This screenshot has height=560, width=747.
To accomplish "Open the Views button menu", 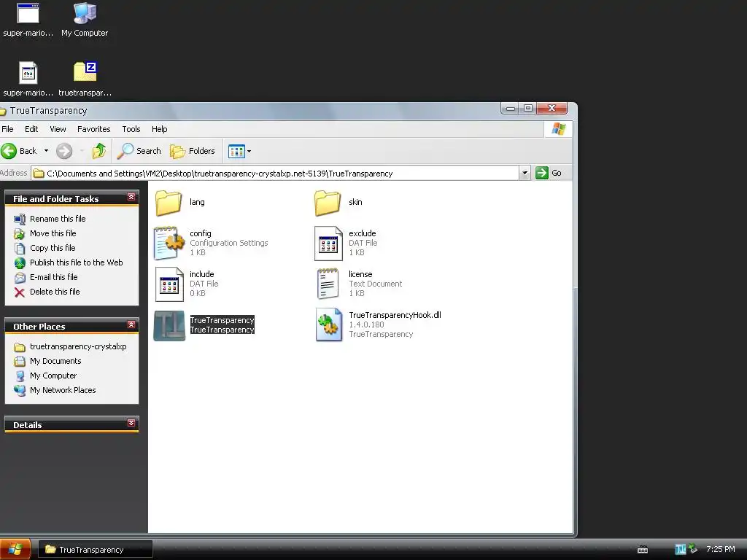I will [239, 152].
